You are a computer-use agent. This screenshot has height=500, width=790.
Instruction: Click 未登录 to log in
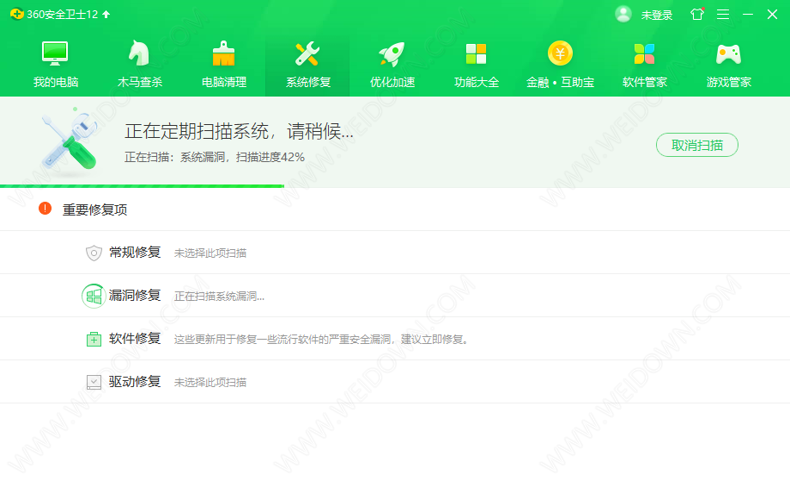pyautogui.click(x=656, y=15)
